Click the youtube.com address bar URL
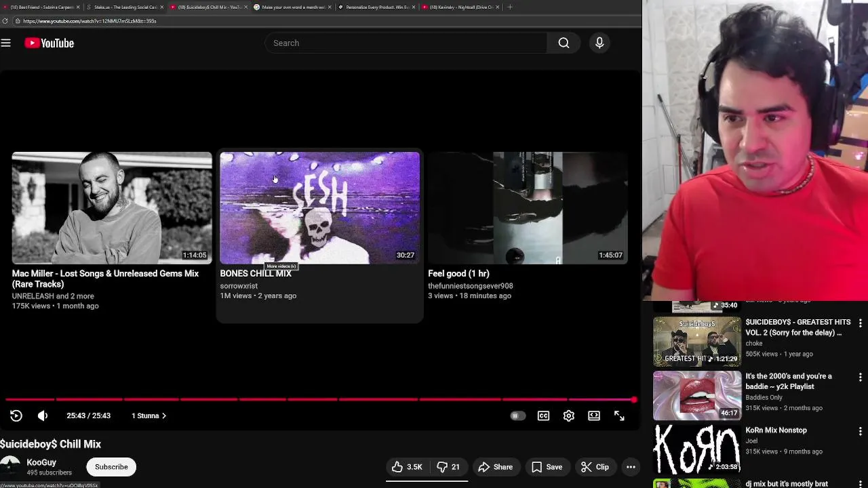 click(x=90, y=21)
